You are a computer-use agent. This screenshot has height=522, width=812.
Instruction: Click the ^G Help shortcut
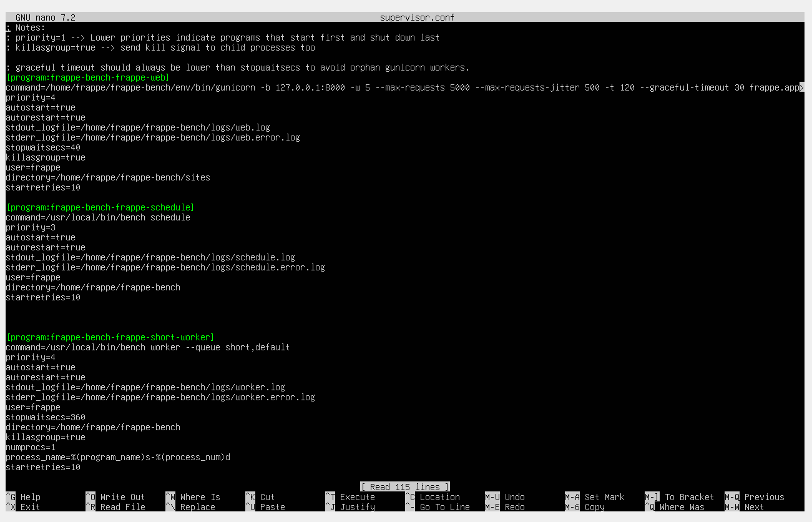coord(23,497)
